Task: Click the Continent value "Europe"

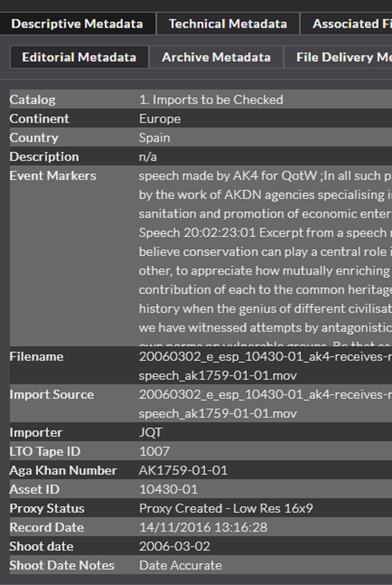Action: (x=160, y=119)
